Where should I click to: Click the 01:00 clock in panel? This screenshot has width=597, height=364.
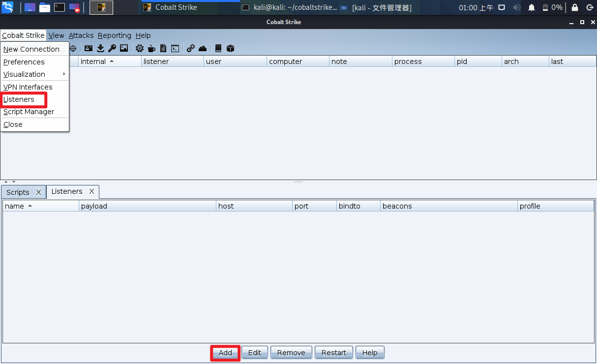[x=476, y=7]
